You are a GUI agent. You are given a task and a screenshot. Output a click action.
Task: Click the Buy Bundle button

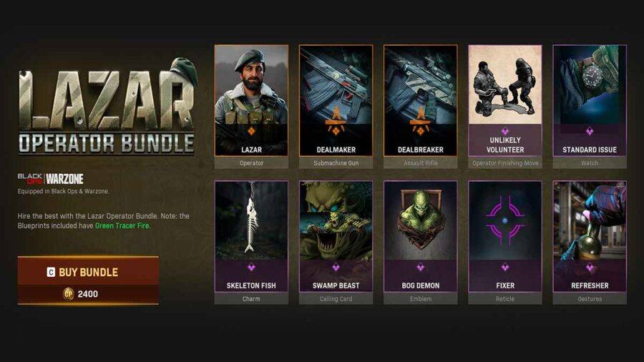tap(88, 272)
